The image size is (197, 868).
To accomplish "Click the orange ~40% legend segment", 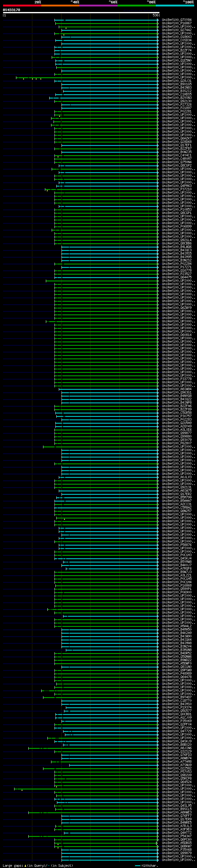I will 60,6.
